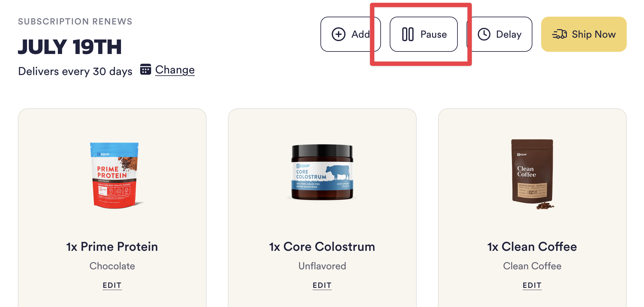Click the clock icon on Delay
The width and height of the screenshot is (644, 307).
[484, 34]
